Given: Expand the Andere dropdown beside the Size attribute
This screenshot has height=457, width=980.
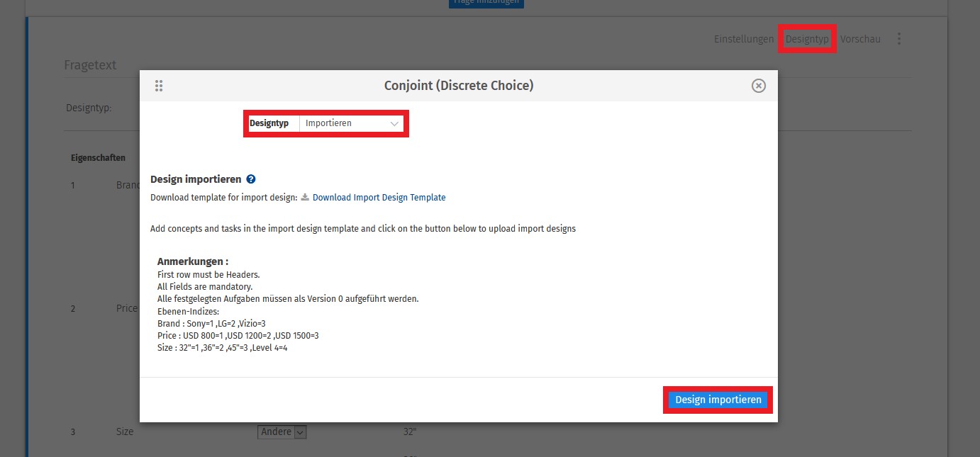Looking at the screenshot, I should [282, 431].
